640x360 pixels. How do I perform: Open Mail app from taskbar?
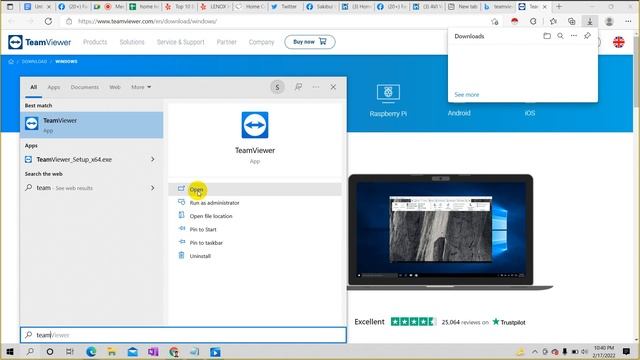tap(132, 351)
